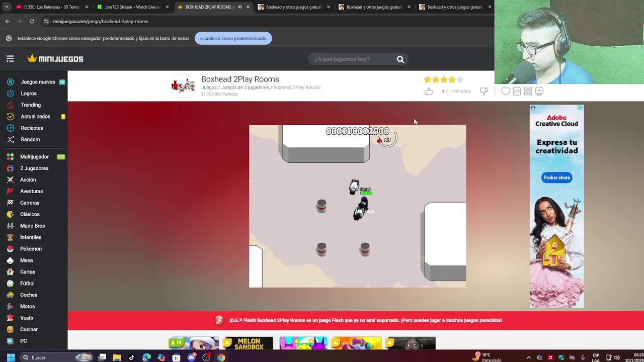Viewport: 644px width, 362px height.
Task: Open Clásicos category
Action: pos(30,215)
